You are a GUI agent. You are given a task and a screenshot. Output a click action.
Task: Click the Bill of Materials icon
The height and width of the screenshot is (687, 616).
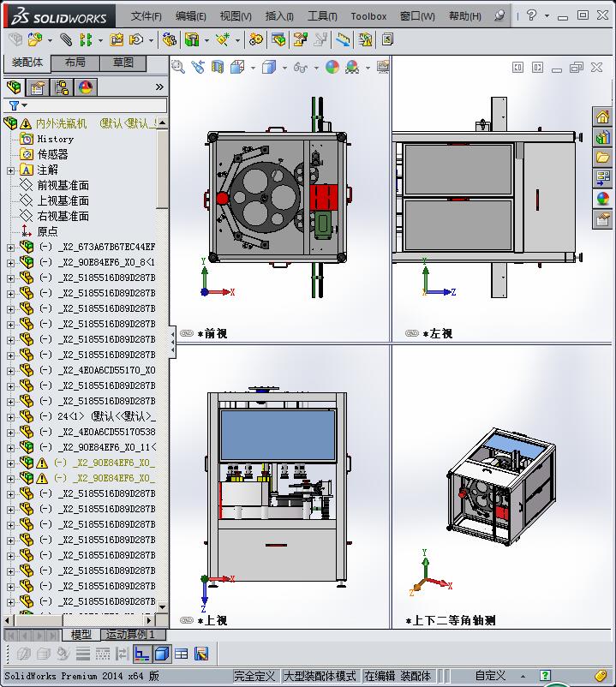278,40
